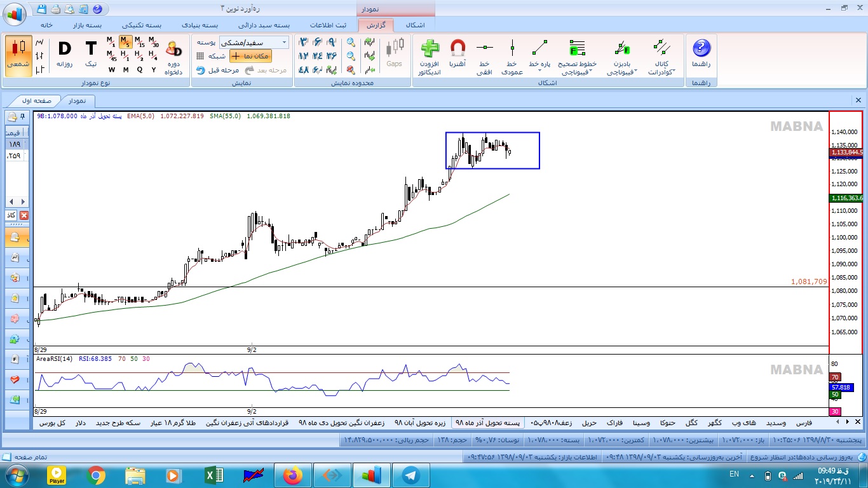Select the فارس symbol tab
Viewport: 868px width, 488px height.
pos(804,423)
